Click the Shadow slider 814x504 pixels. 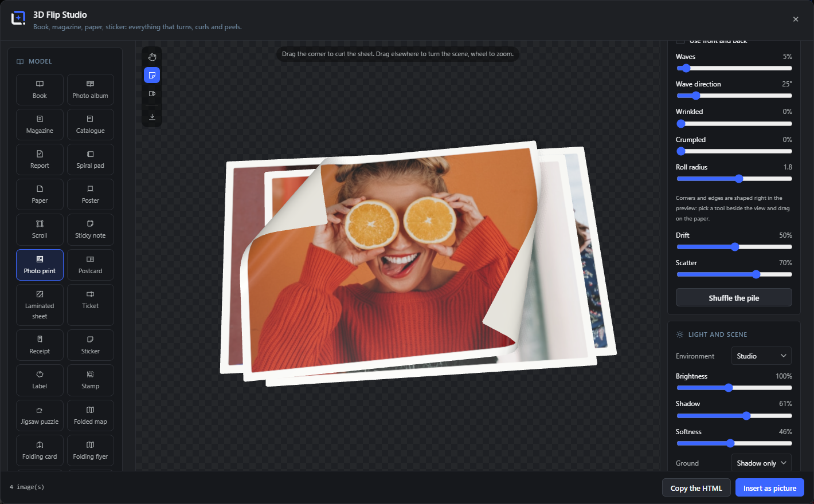tap(734, 416)
